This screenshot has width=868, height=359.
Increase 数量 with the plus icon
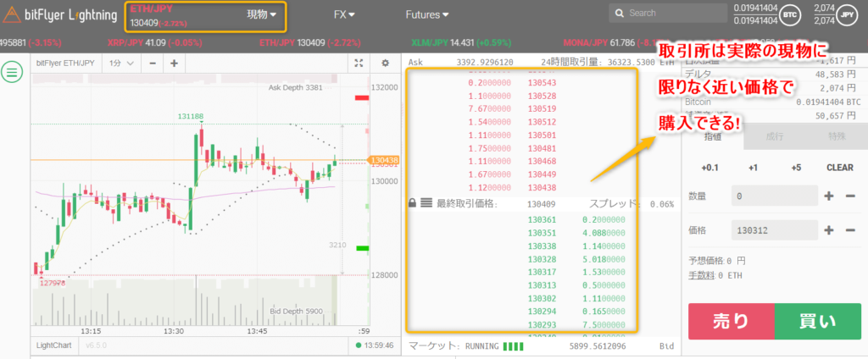coord(829,196)
